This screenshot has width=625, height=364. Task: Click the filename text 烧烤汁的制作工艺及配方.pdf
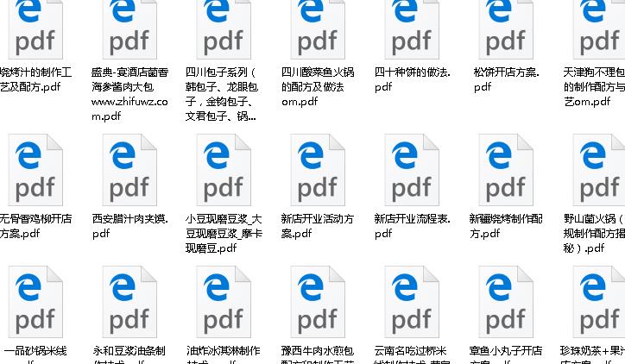tap(36, 79)
